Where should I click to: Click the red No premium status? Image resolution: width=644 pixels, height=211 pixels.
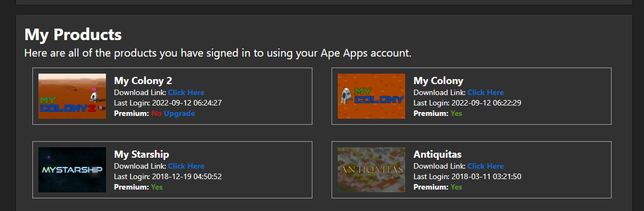156,114
